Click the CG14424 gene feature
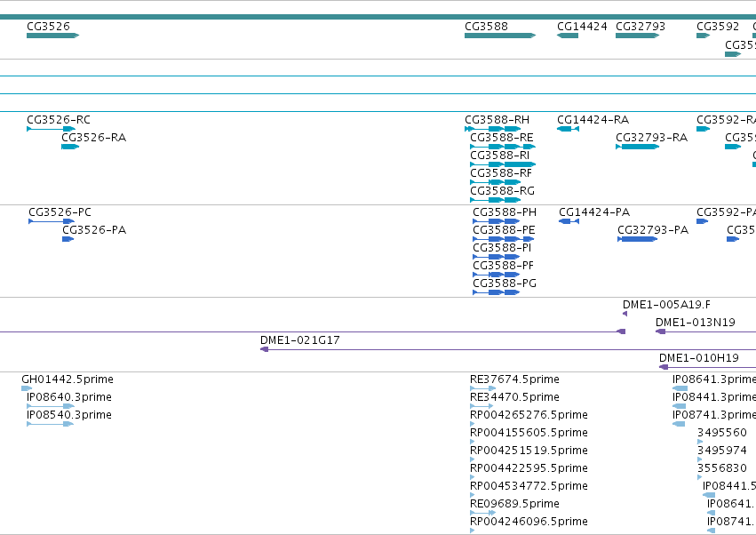Screen dimensions: 756x535 [568, 36]
